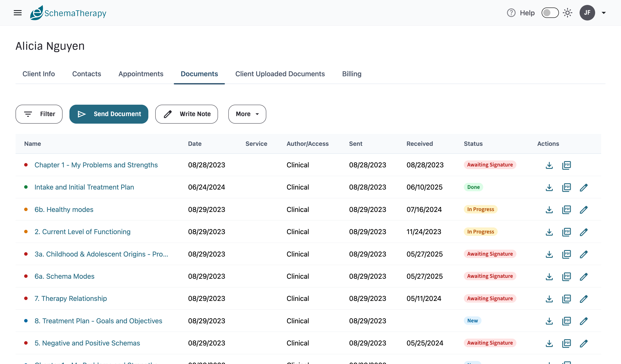Click the Received column header
Screen dimensions: 621x364
tap(419, 144)
